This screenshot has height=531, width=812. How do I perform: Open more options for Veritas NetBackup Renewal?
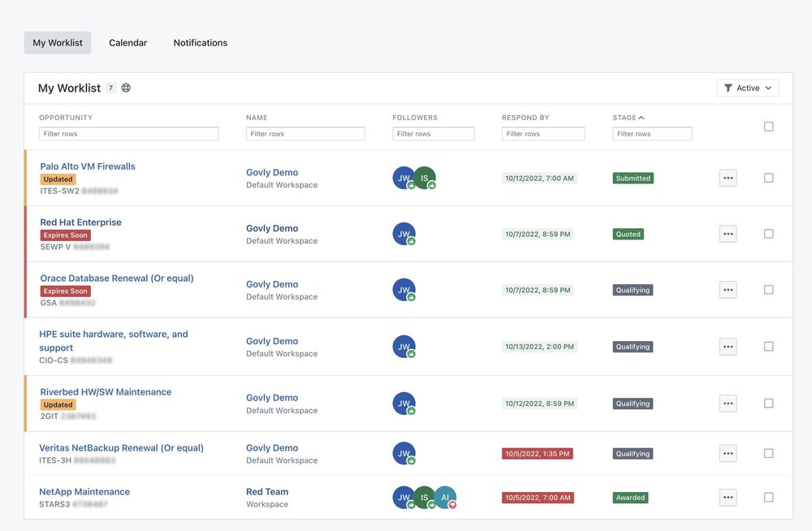[x=728, y=454]
